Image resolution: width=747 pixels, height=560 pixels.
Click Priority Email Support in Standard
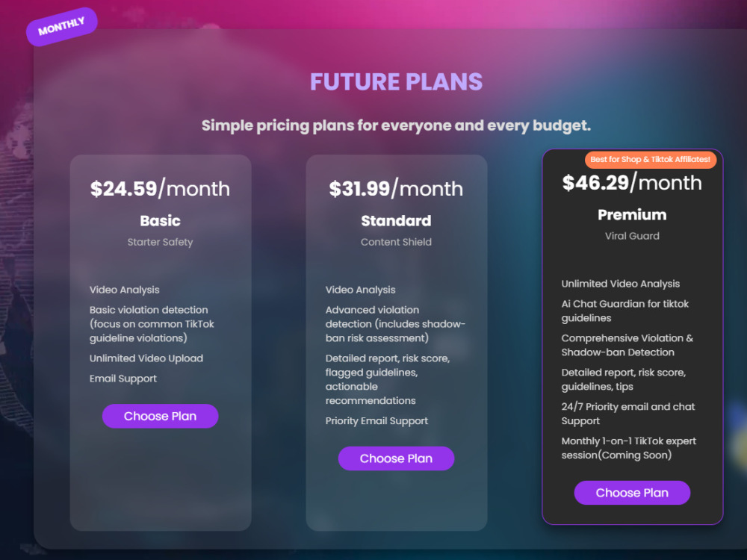pyautogui.click(x=376, y=421)
